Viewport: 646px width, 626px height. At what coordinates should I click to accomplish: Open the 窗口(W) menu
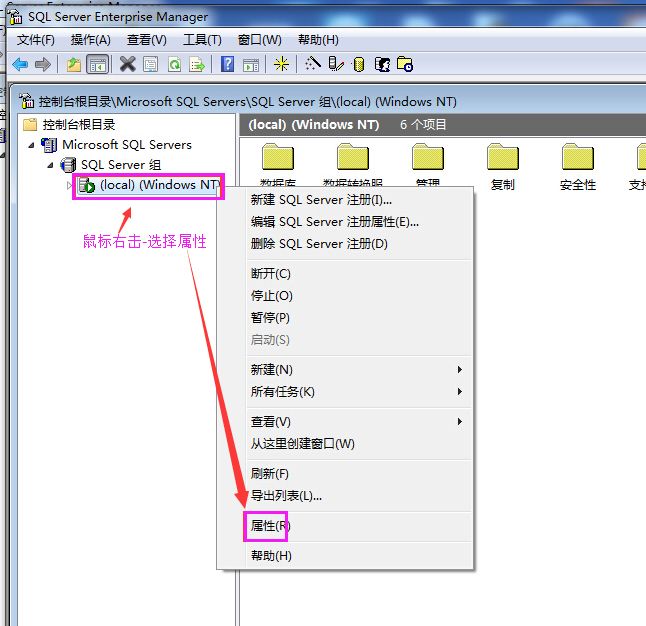coord(260,40)
